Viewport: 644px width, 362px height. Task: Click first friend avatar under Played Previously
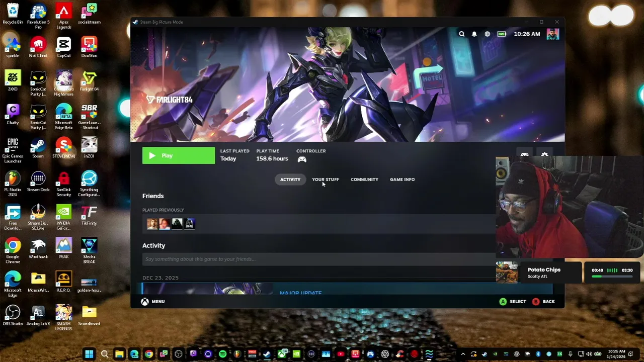tap(152, 224)
